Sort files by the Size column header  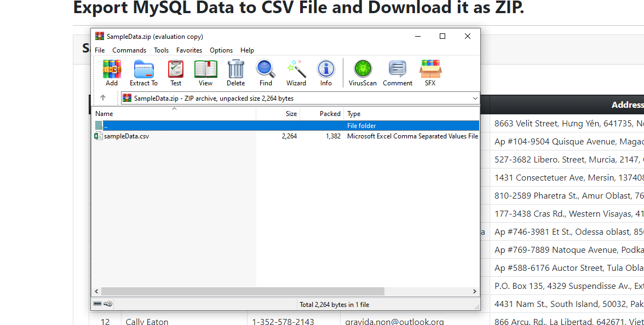(x=278, y=114)
